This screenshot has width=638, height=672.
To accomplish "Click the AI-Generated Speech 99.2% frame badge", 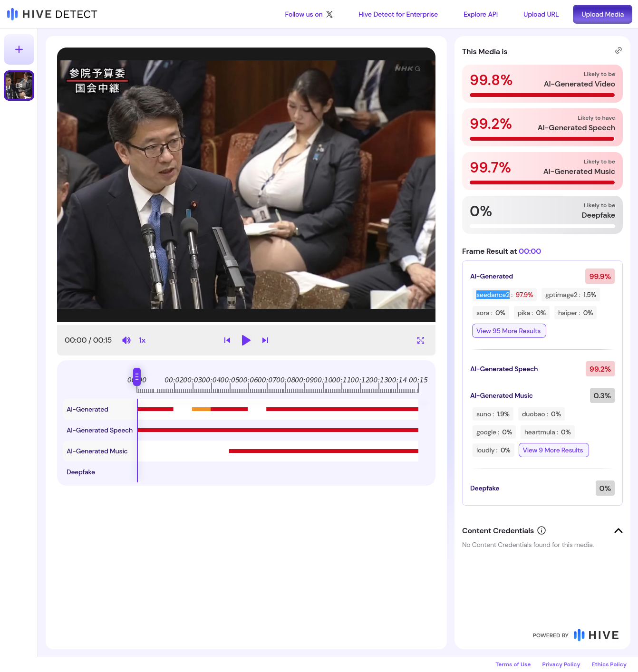I will 600,369.
